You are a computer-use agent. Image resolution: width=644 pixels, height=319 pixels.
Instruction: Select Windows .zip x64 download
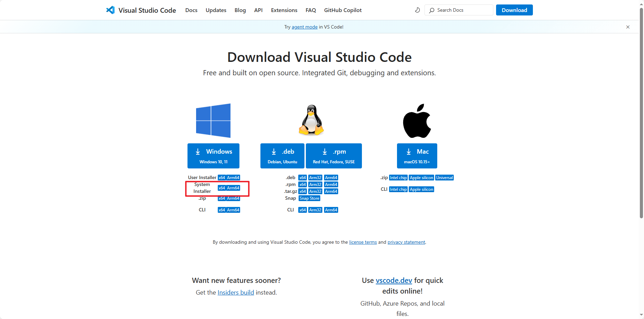(222, 198)
